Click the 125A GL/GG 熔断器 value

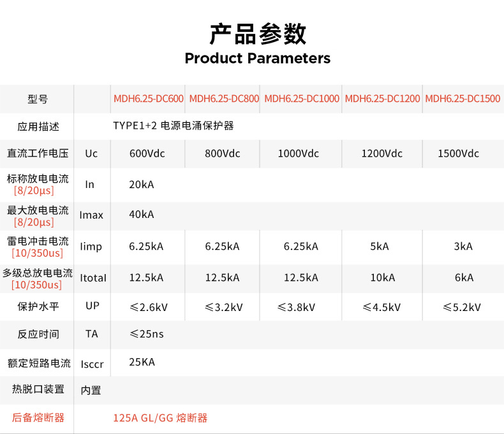tap(160, 418)
